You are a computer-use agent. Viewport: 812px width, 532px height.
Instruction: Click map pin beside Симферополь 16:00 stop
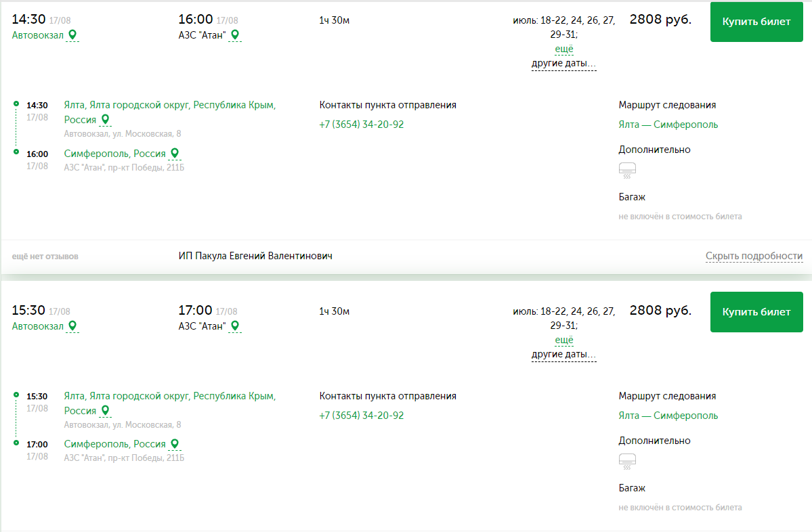(175, 154)
